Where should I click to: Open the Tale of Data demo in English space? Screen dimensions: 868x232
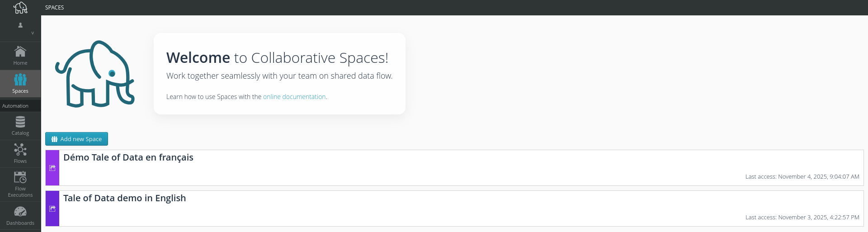(125, 198)
